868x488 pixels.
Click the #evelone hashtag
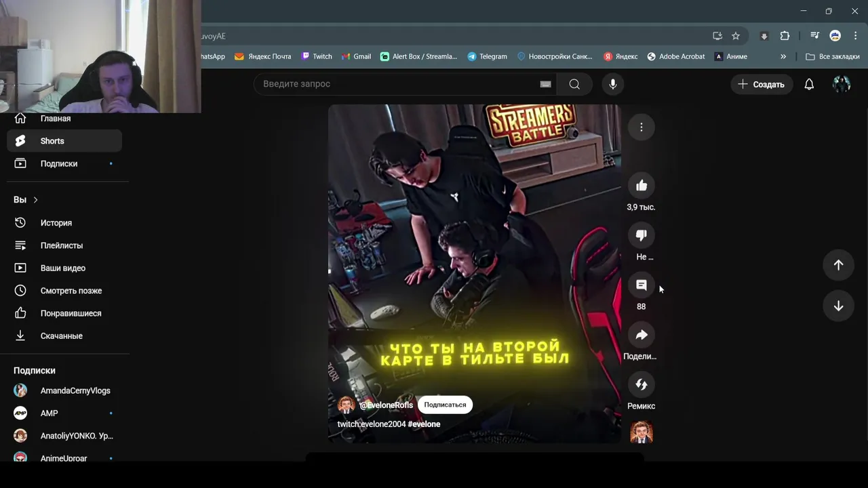click(x=424, y=424)
